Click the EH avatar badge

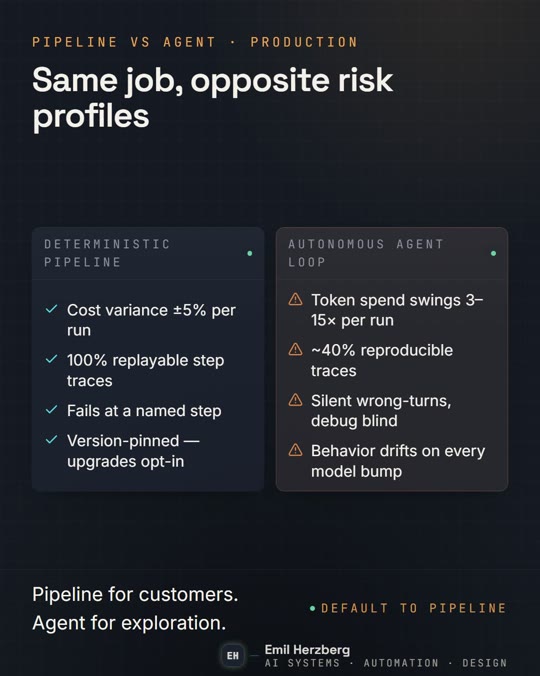pyautogui.click(x=233, y=656)
